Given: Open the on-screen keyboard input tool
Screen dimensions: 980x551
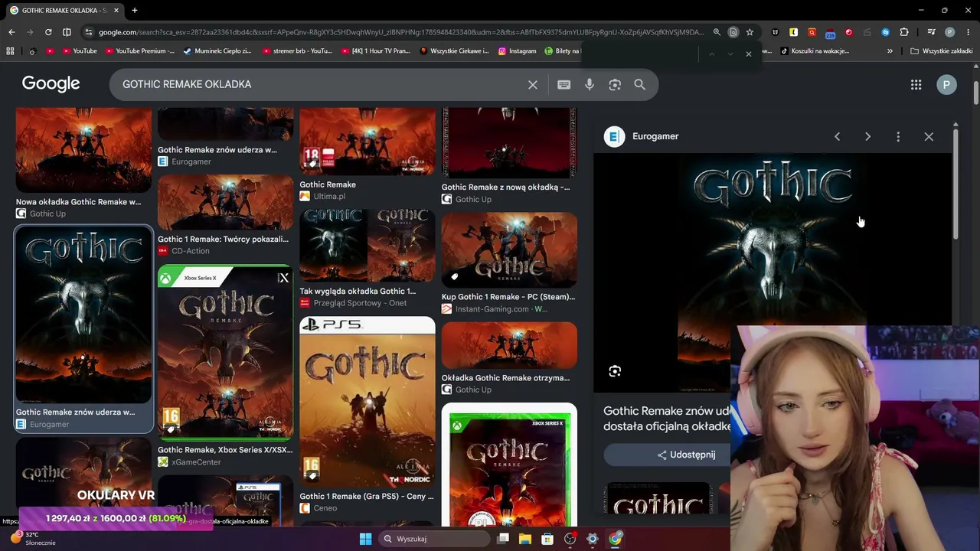Looking at the screenshot, I should [x=564, y=85].
